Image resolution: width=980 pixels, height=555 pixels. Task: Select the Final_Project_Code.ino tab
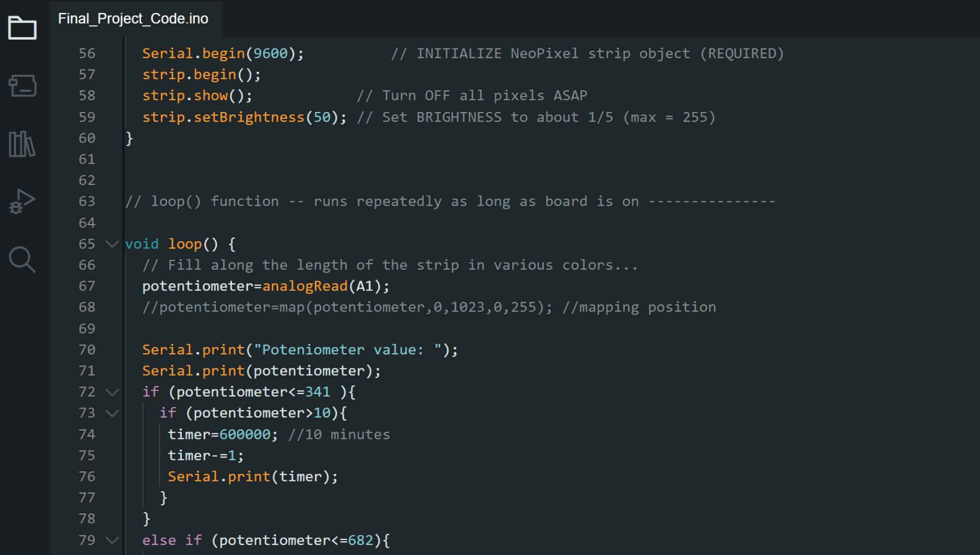click(133, 19)
